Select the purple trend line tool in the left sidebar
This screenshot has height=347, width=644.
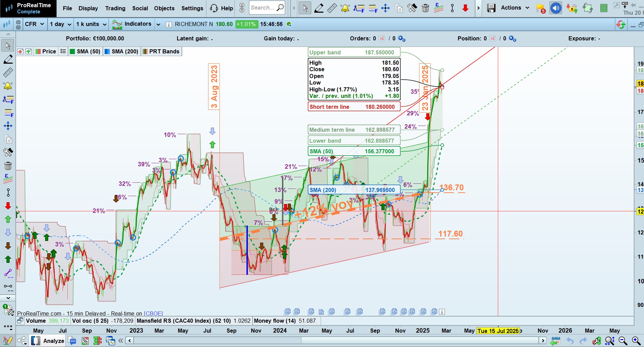coord(8,272)
